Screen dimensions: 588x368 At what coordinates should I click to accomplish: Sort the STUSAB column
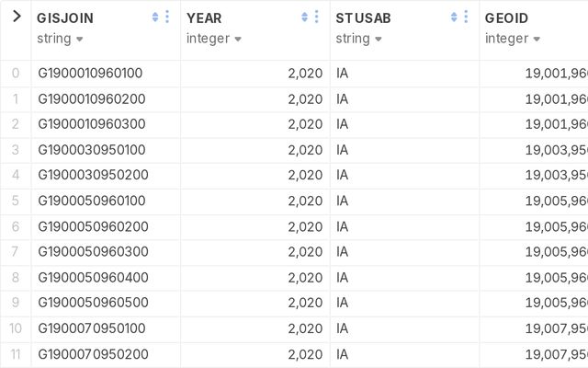tap(455, 17)
